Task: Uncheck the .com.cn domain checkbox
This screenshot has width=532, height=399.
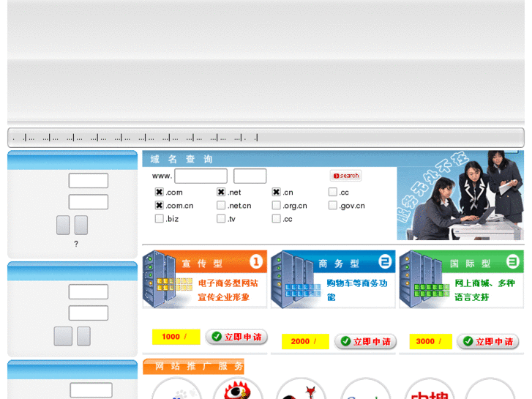Action: click(x=159, y=205)
